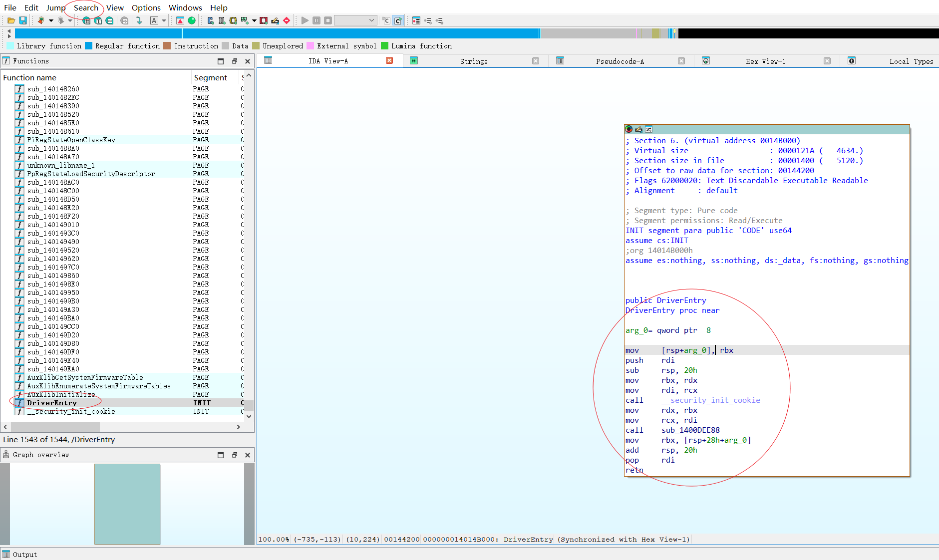Image resolution: width=939 pixels, height=560 pixels.
Task: Select DriverEntry in the Functions list
Action: click(x=128, y=403)
